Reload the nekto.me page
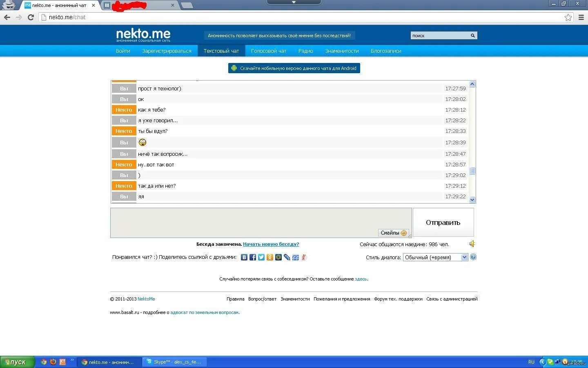The height and width of the screenshot is (368, 588). (x=31, y=17)
